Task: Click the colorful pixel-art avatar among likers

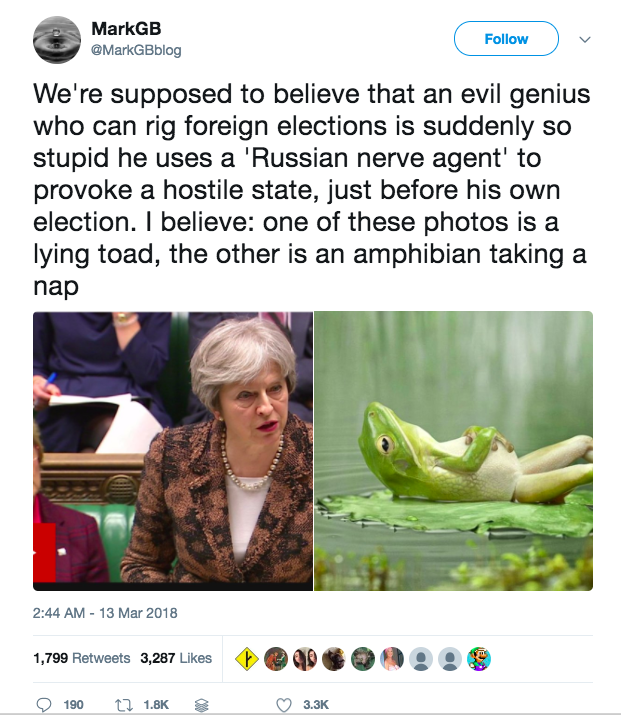Action: click(x=479, y=658)
